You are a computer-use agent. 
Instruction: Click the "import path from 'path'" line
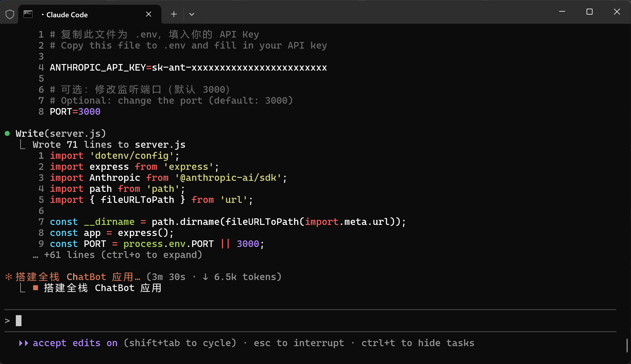pos(117,189)
